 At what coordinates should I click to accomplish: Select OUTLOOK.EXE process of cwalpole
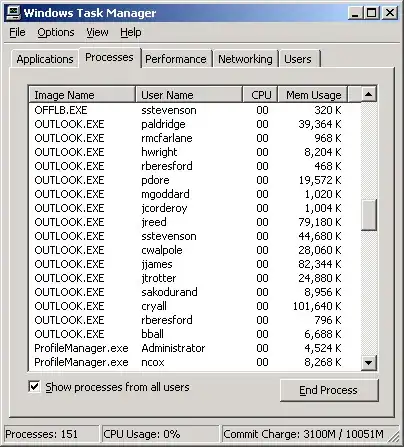pyautogui.click(x=195, y=250)
